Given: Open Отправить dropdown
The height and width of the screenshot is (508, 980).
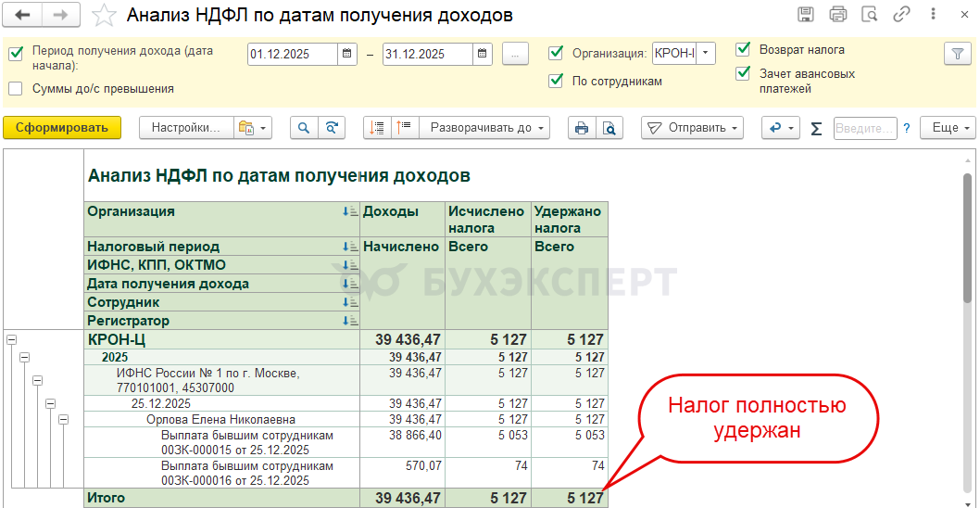Looking at the screenshot, I should (692, 128).
